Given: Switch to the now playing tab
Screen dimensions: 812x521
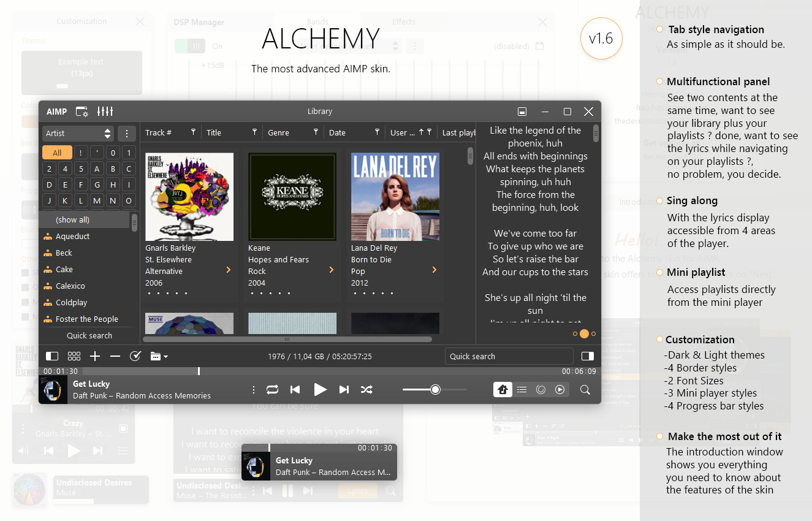Looking at the screenshot, I should click(x=560, y=390).
